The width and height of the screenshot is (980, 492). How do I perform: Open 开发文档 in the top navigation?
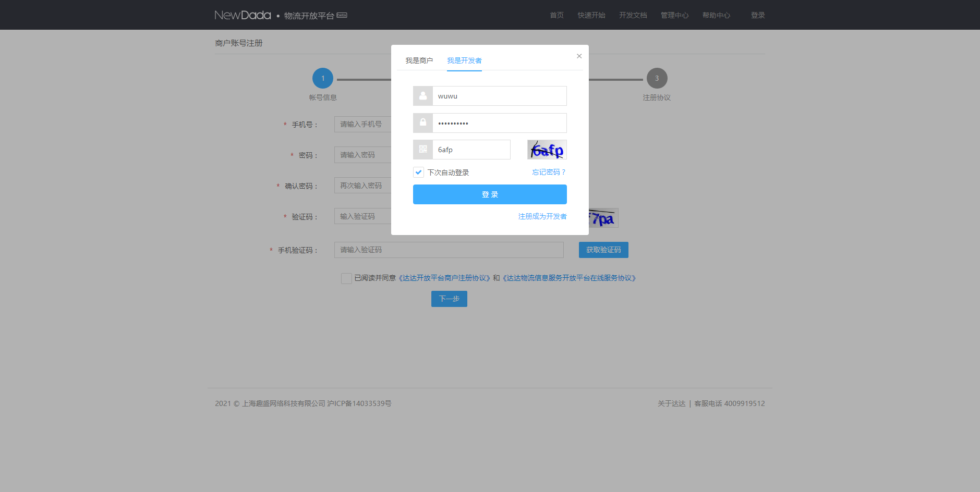[x=633, y=15]
